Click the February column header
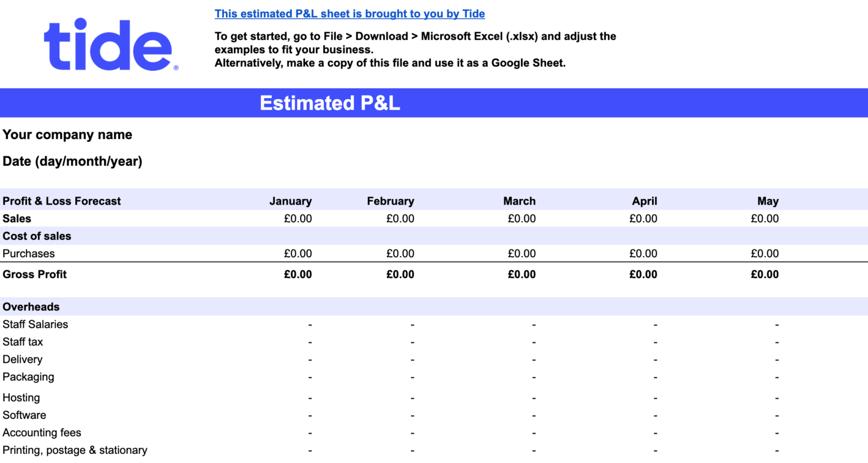Screen dimensions: 868x463 click(390, 201)
